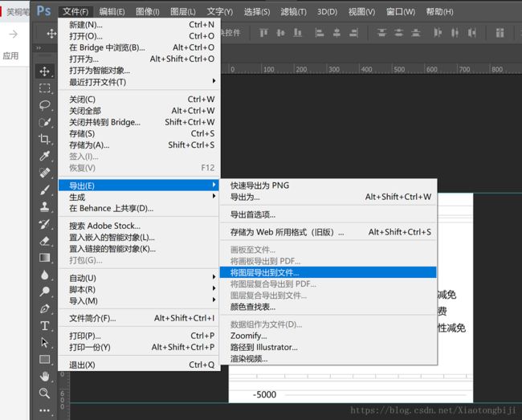Viewport: 522px width, 420px height.
Task: Choose 搜索 Adobe Stock... entry
Action: point(139,226)
